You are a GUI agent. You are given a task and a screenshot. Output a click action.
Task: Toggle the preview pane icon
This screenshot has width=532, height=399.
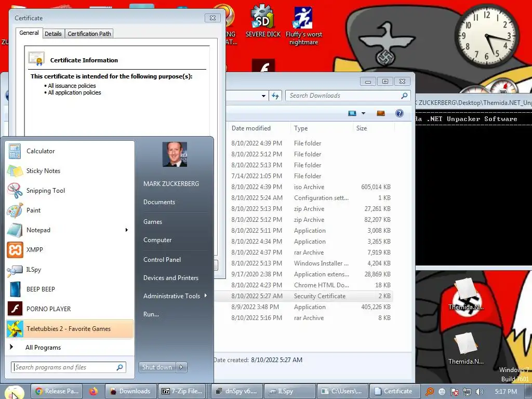[x=381, y=113]
